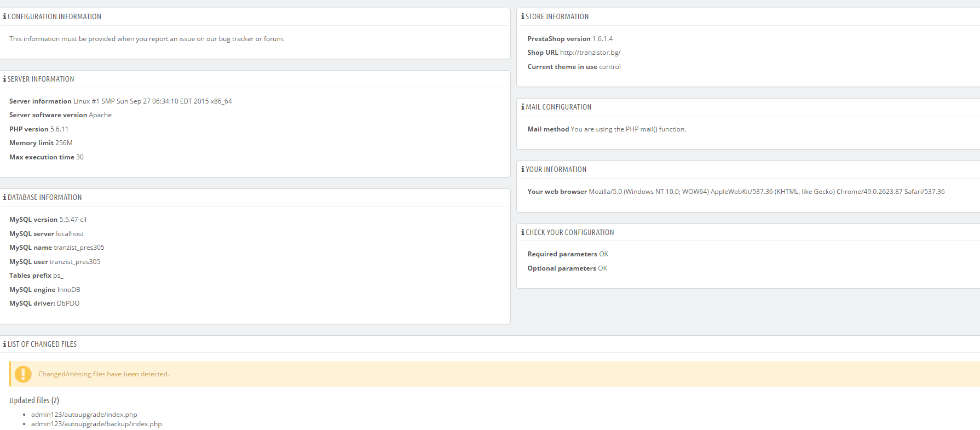Click the Tables prefix ps_ line
Screen dimensions: 980x430
tap(36, 276)
